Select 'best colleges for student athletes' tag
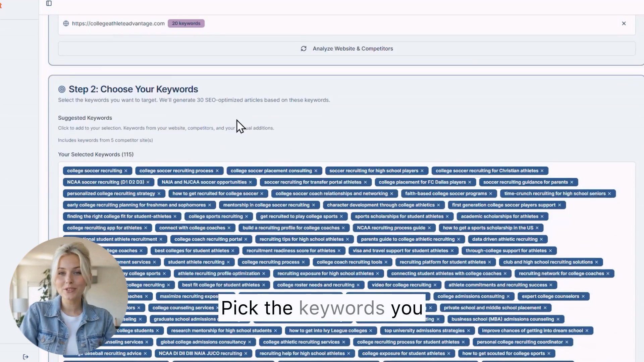 coord(192,251)
